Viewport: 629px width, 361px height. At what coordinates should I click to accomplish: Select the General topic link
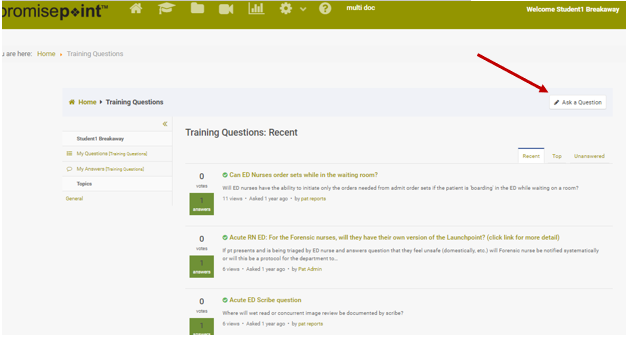coord(74,199)
